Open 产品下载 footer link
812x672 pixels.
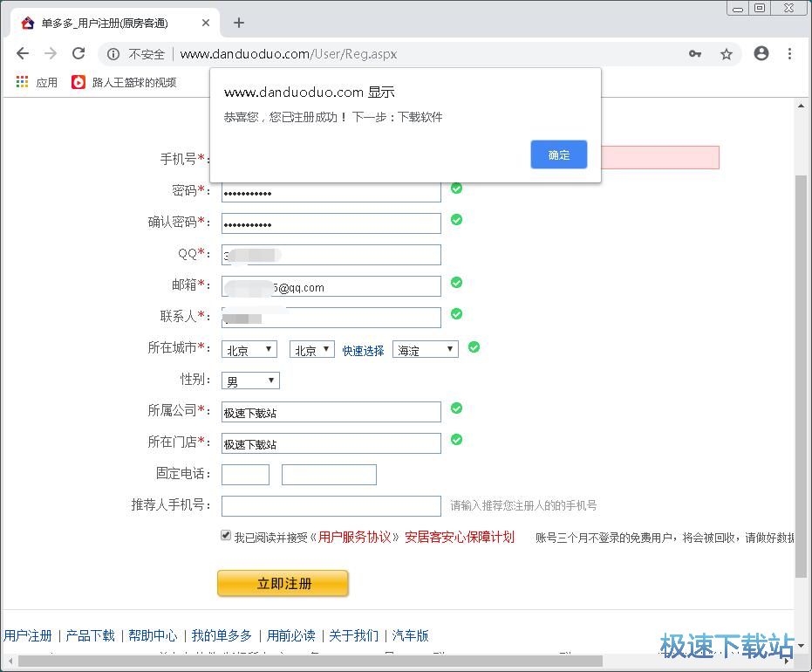(90, 635)
